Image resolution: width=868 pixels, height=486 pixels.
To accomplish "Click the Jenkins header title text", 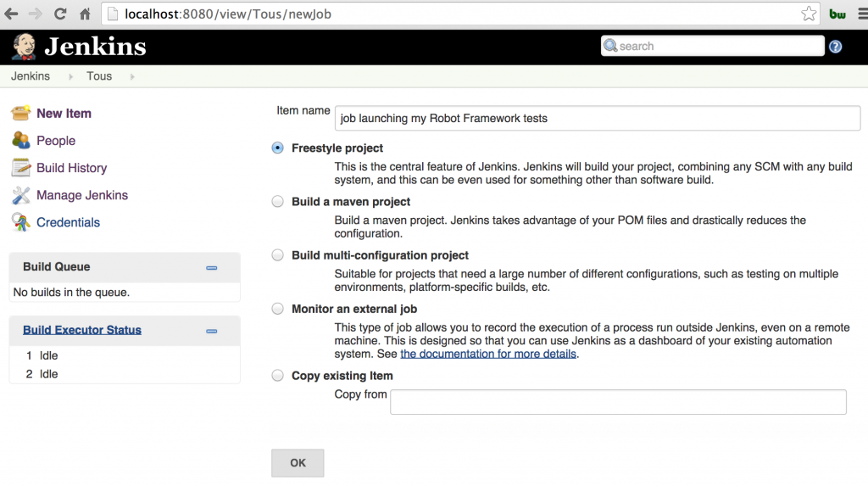I will [x=95, y=47].
